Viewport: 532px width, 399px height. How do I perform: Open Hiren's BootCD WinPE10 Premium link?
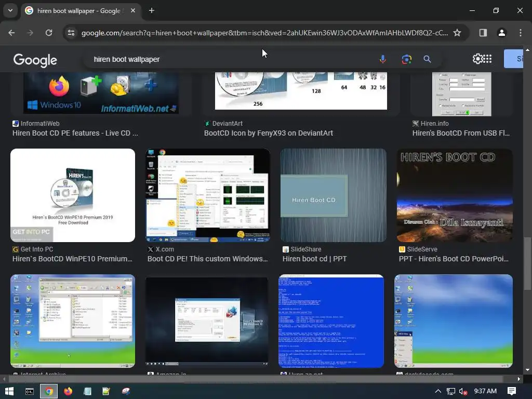coord(72,259)
